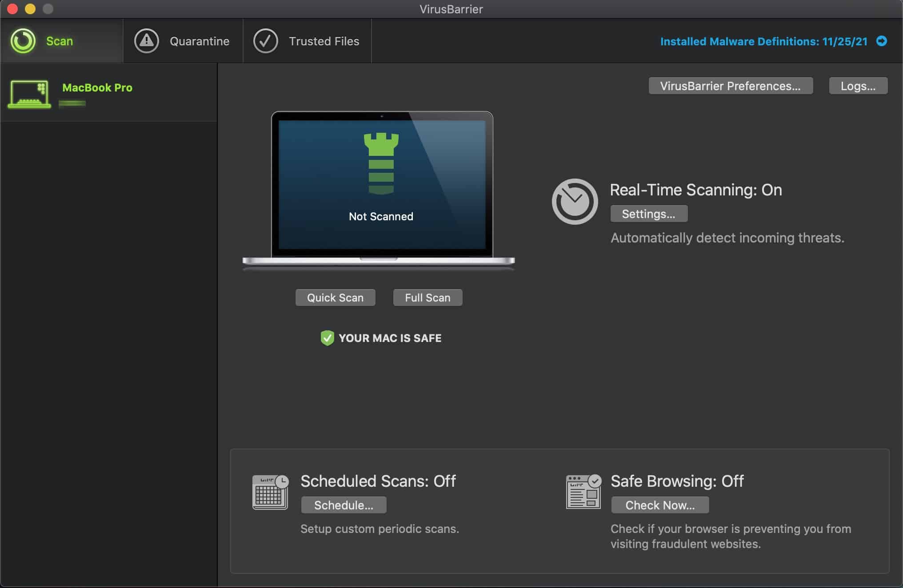Close the VirusBarrier window
The height and width of the screenshot is (588, 903).
[12, 9]
